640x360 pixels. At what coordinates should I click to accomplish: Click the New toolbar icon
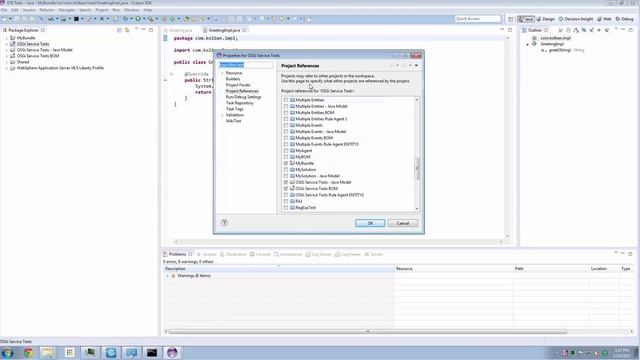(x=4, y=19)
